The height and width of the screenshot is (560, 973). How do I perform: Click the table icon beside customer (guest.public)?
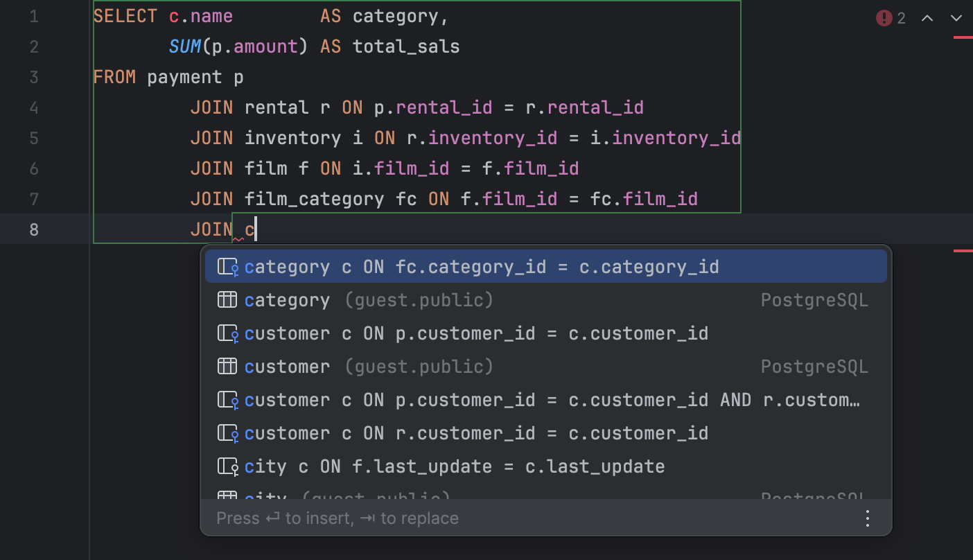click(227, 366)
